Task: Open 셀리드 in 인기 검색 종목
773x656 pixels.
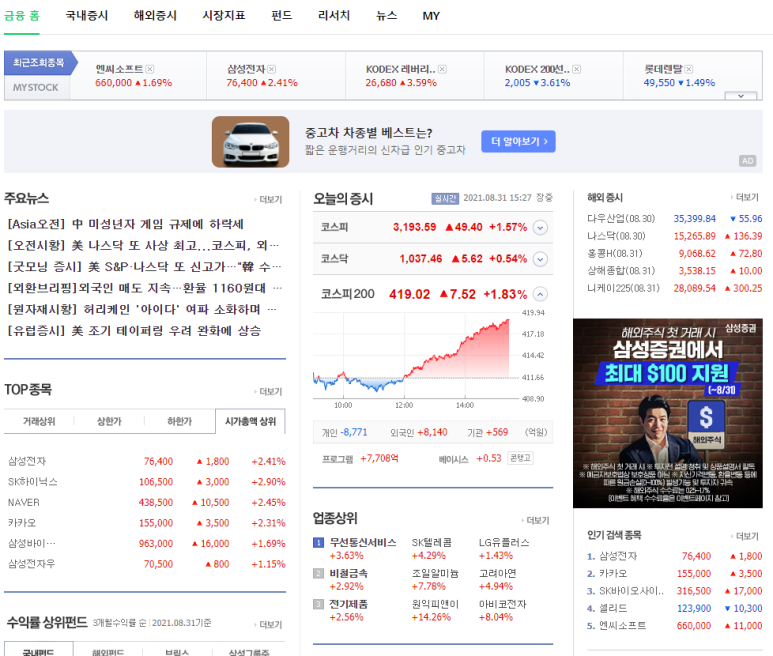Action: pos(613,608)
